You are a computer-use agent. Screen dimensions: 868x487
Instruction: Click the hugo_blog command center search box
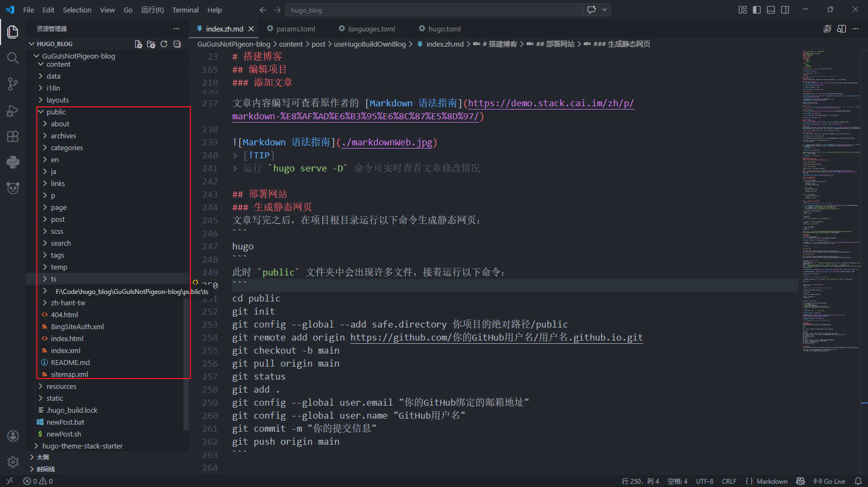tap(434, 10)
